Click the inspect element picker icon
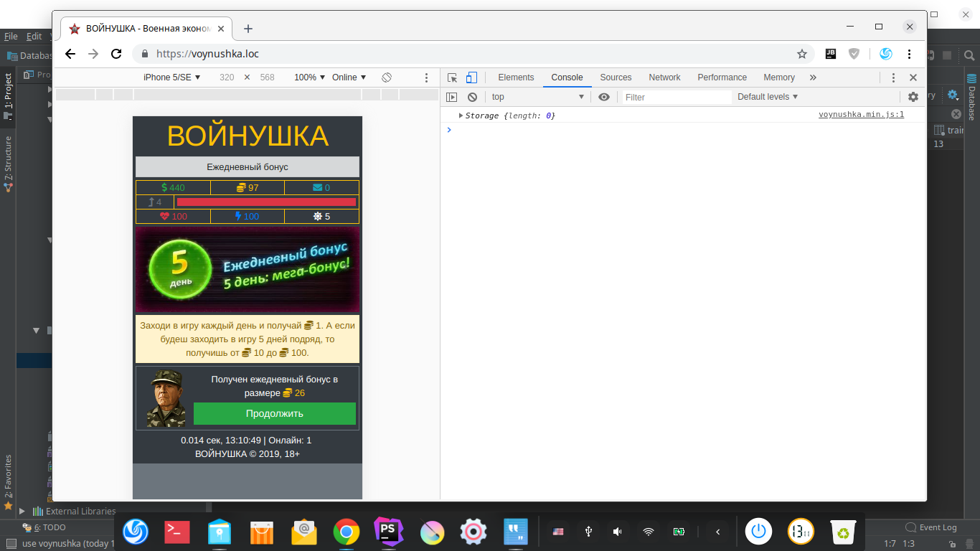The height and width of the screenshot is (551, 980). pos(452,77)
